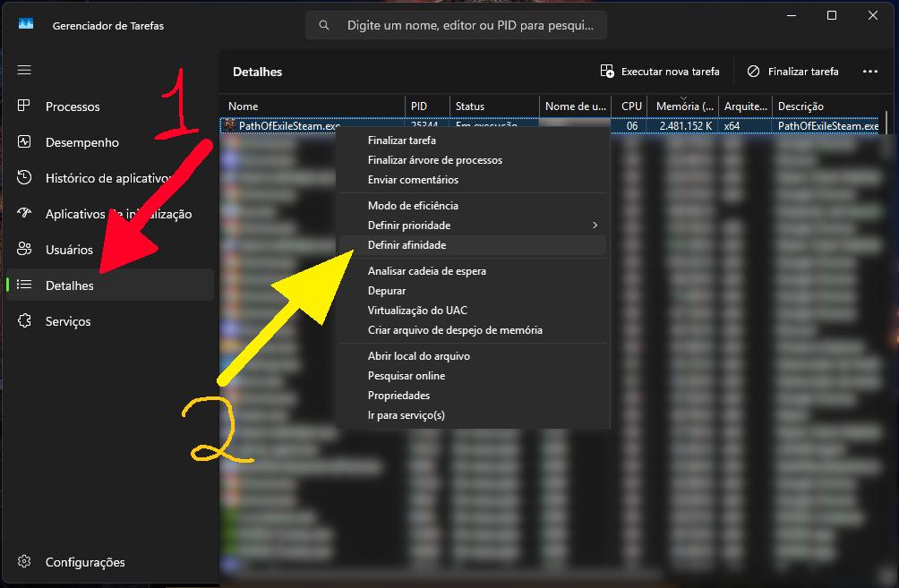Toggle Virtualização do UAC
899x588 pixels.
(x=473, y=310)
